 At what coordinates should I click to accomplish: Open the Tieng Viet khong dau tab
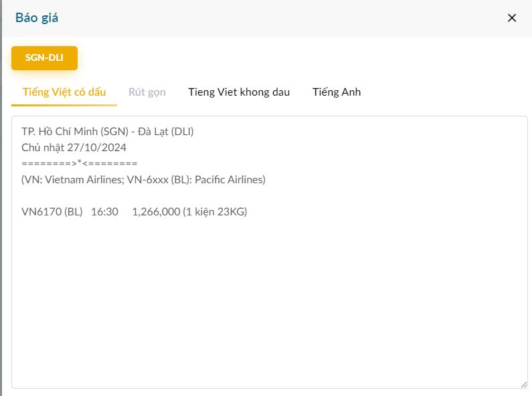click(x=239, y=92)
